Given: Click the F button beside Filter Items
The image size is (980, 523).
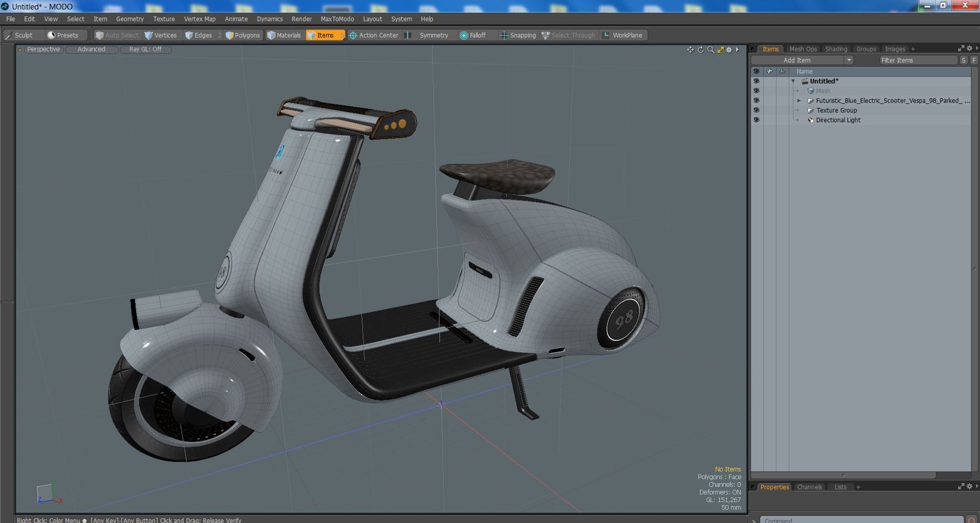Looking at the screenshot, I should pos(974,60).
